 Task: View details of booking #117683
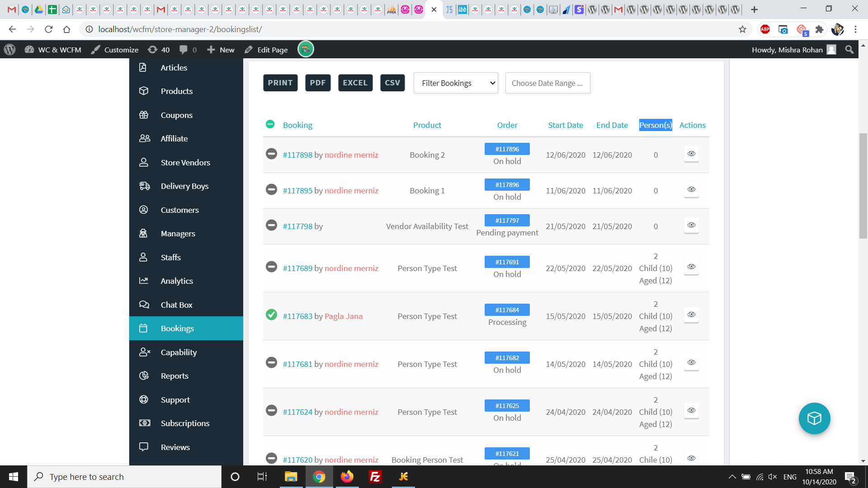coord(691,314)
